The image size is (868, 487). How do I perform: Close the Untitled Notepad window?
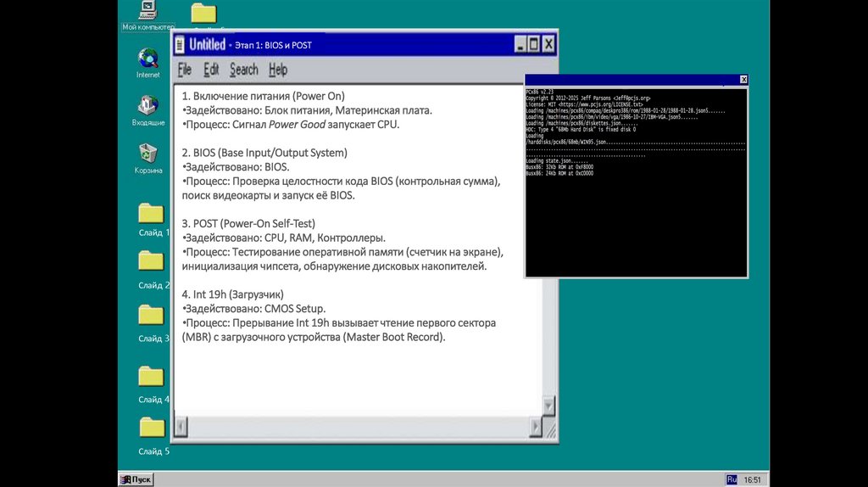point(548,44)
